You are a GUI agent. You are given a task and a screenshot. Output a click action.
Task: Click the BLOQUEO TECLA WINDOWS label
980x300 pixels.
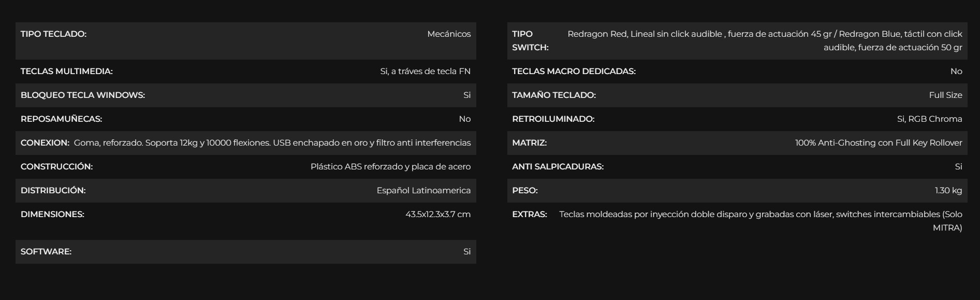83,95
